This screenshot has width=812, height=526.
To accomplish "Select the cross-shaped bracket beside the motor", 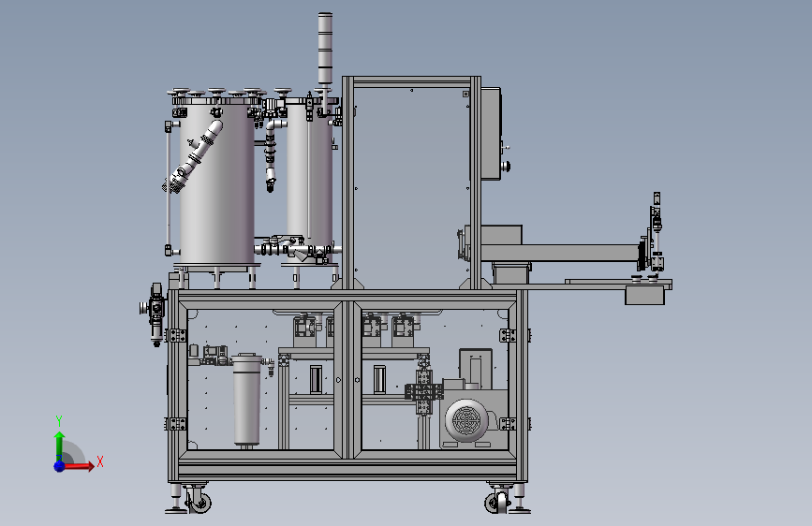I will pyautogui.click(x=424, y=391).
